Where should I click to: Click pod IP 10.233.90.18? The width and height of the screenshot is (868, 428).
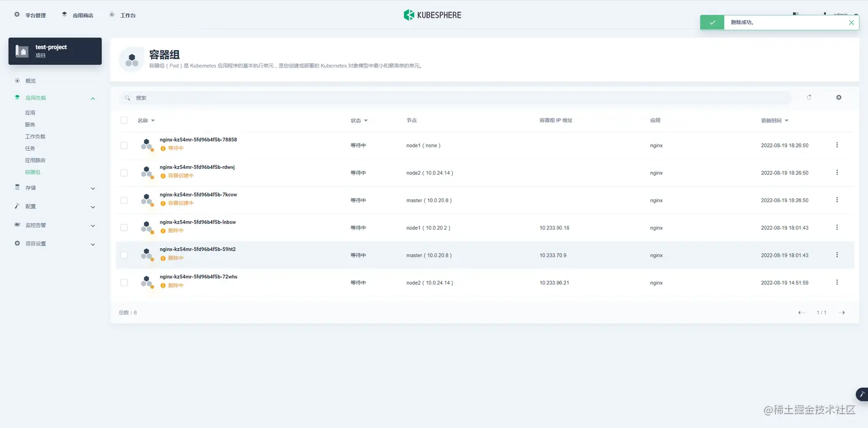(555, 228)
